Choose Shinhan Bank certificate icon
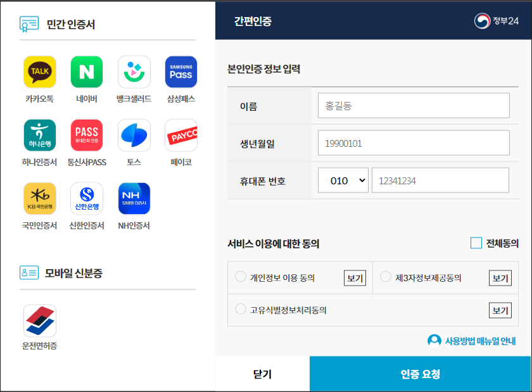532x392 pixels. coord(87,199)
